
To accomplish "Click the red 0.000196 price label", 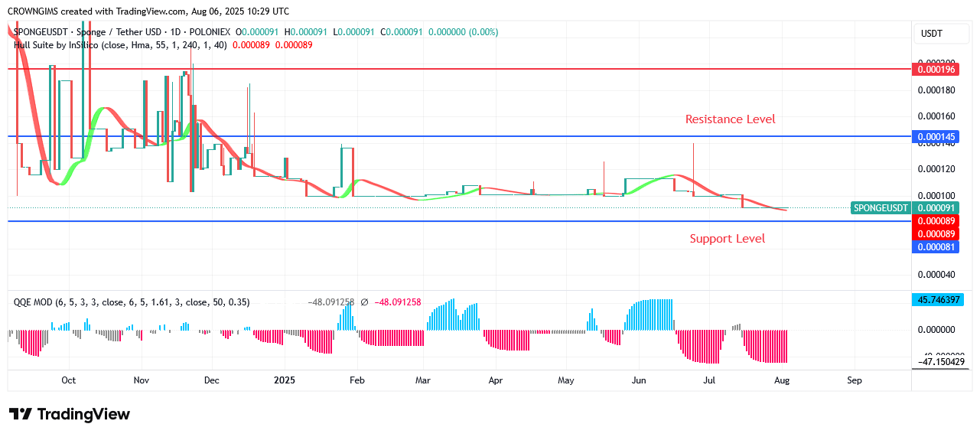I will click(x=935, y=69).
